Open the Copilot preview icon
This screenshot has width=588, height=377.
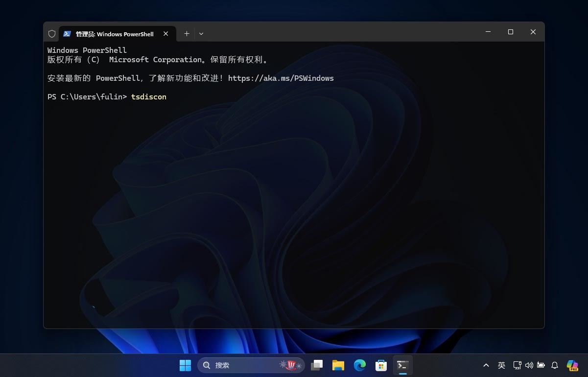click(572, 365)
